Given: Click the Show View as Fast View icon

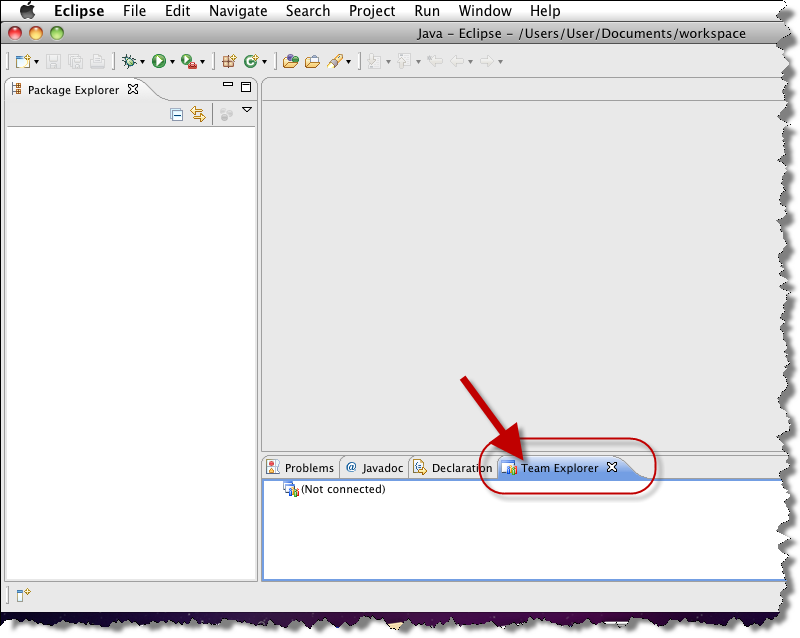Looking at the screenshot, I should (23, 595).
